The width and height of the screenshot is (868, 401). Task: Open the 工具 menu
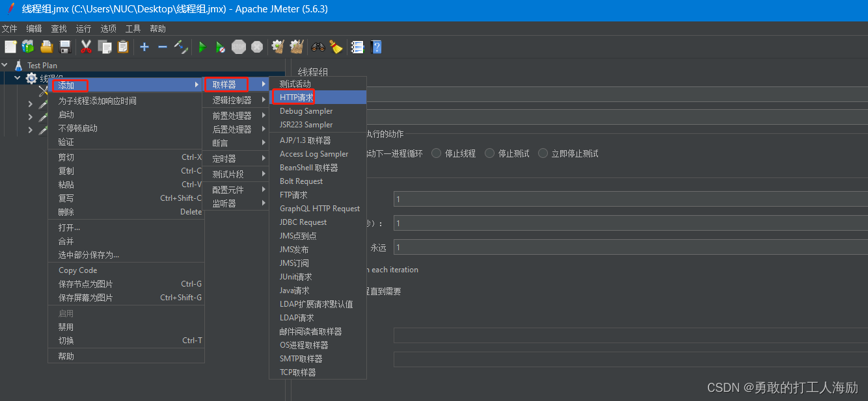(x=133, y=29)
